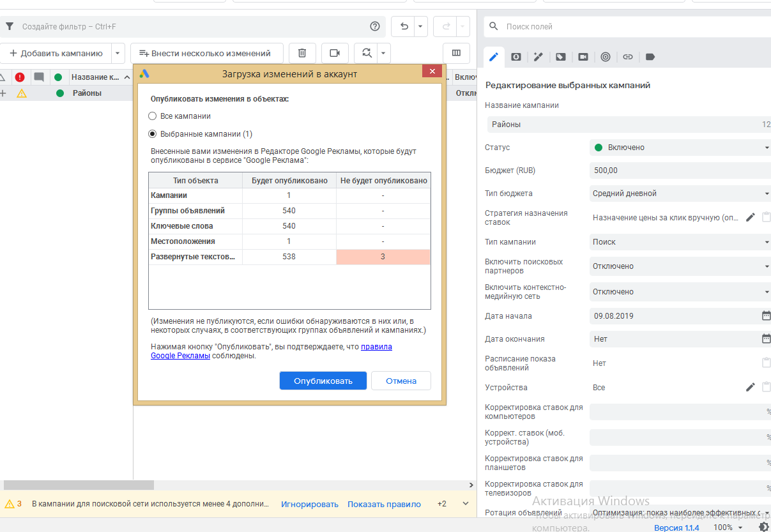Open dropdown next to the replace icon
Screen dimensions: 771x532
[383, 53]
